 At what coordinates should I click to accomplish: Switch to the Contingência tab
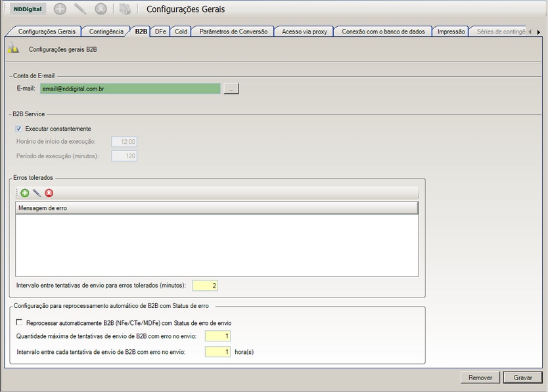pos(106,32)
